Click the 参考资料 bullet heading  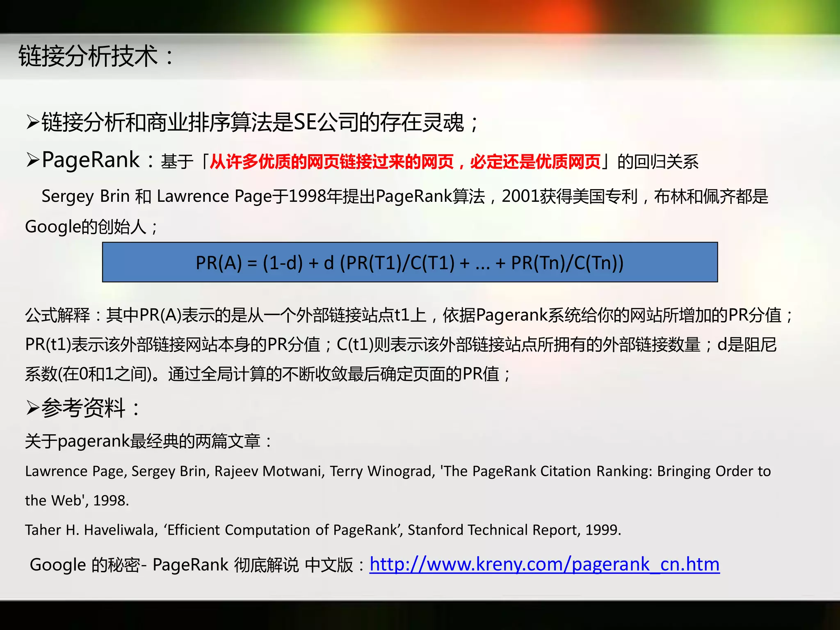(x=82, y=408)
